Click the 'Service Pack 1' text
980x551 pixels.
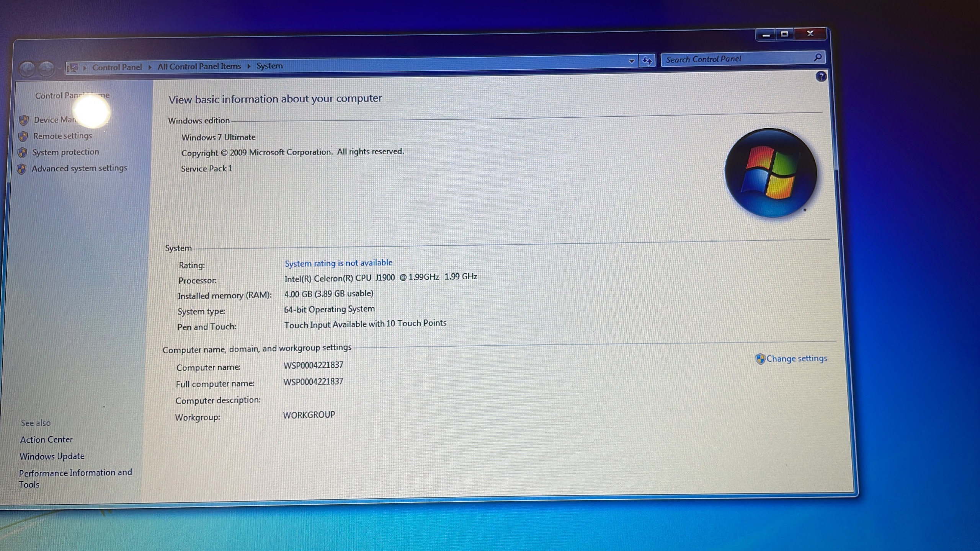(206, 169)
